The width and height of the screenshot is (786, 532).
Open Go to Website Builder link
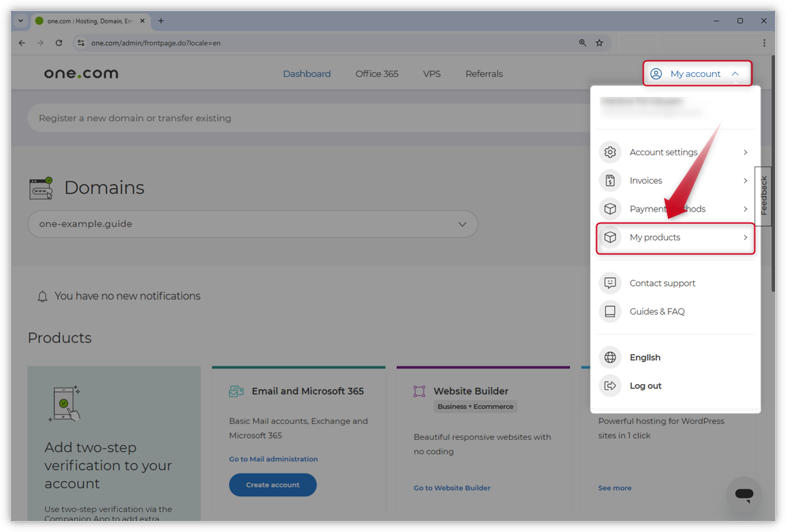point(452,487)
